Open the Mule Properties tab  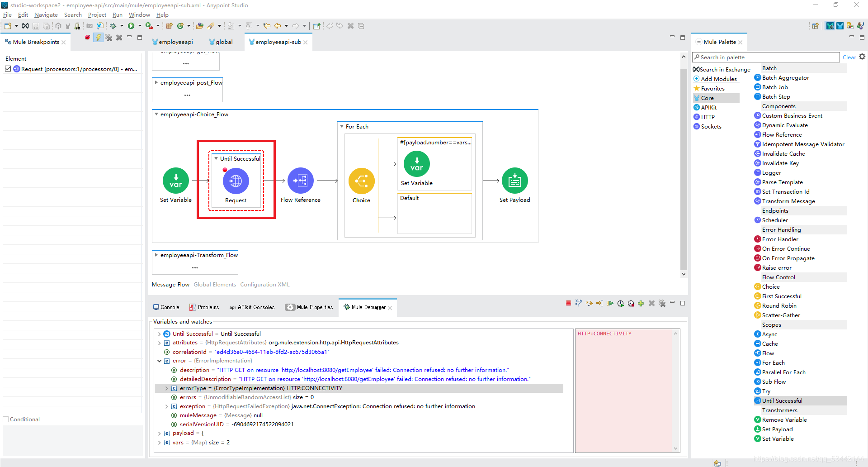pos(309,307)
